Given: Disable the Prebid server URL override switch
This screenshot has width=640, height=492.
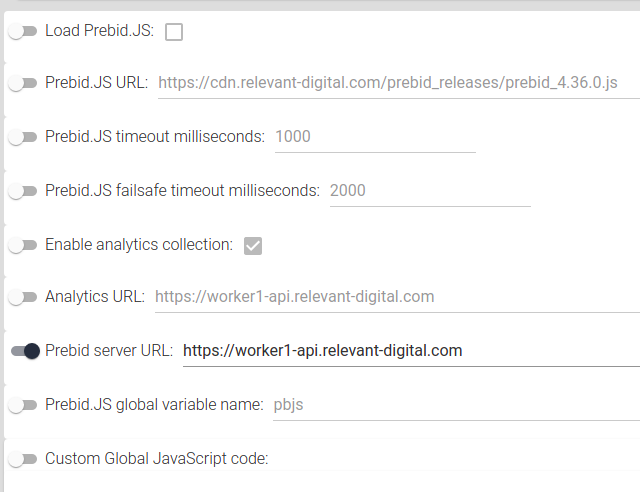Looking at the screenshot, I should (25, 351).
